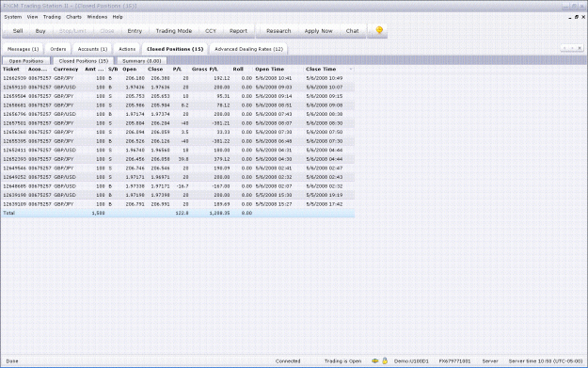Switch to the Open Positions sub-tab
588x368 pixels.
[26, 61]
